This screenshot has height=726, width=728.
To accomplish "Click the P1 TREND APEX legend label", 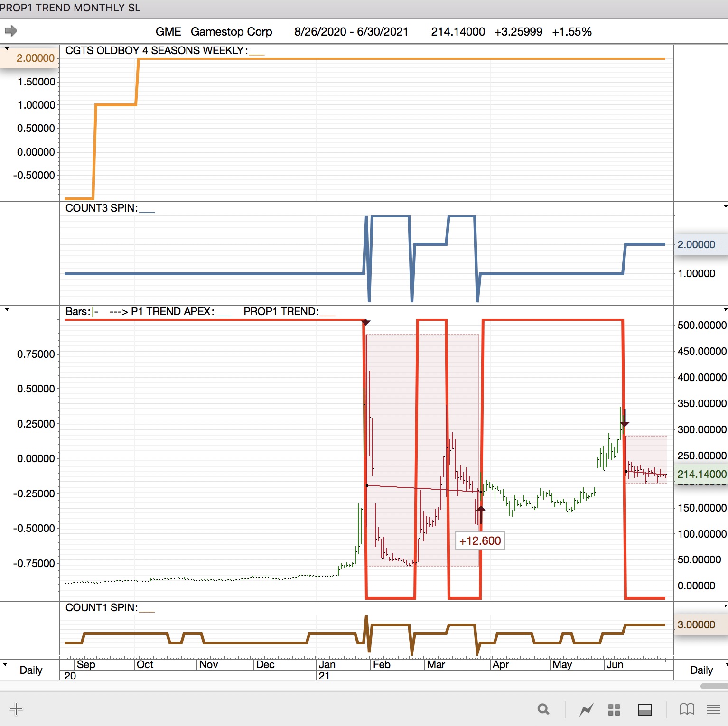I will [172, 312].
